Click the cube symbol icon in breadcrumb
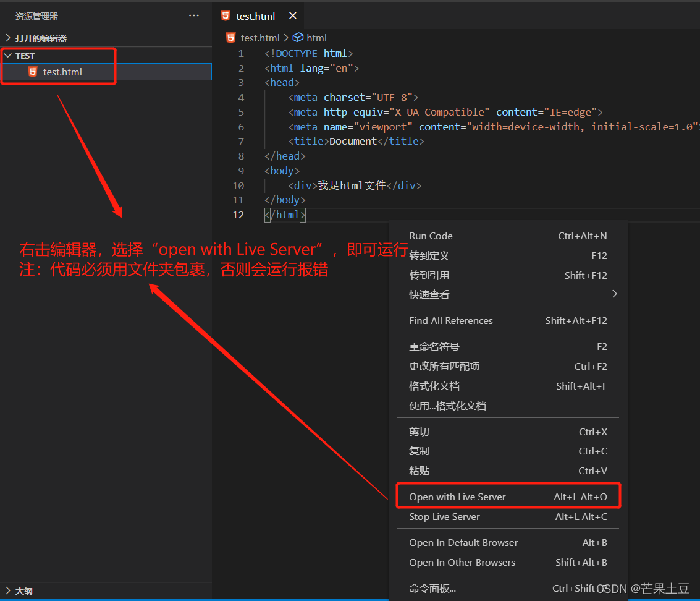This screenshot has width=700, height=601. point(298,38)
